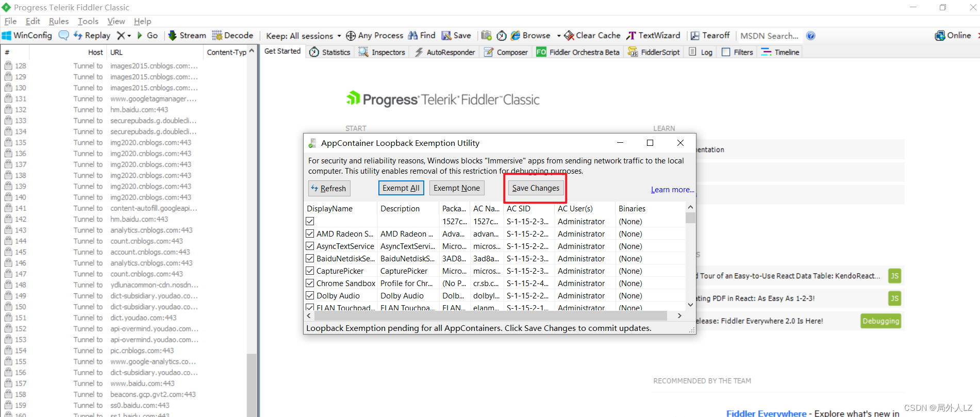The height and width of the screenshot is (417, 980).
Task: Click the comment speech bubble icon
Action: tap(63, 36)
